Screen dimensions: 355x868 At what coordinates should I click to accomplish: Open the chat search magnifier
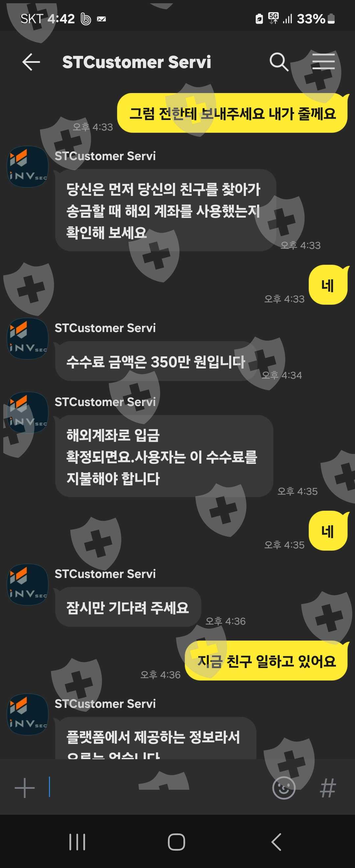[x=279, y=62]
